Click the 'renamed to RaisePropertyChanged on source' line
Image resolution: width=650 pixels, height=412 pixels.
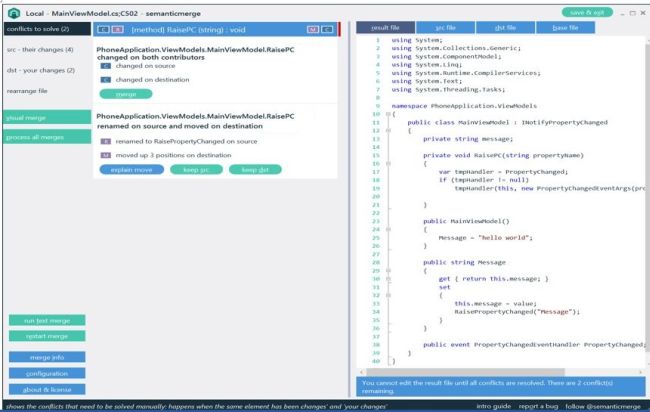coord(186,141)
